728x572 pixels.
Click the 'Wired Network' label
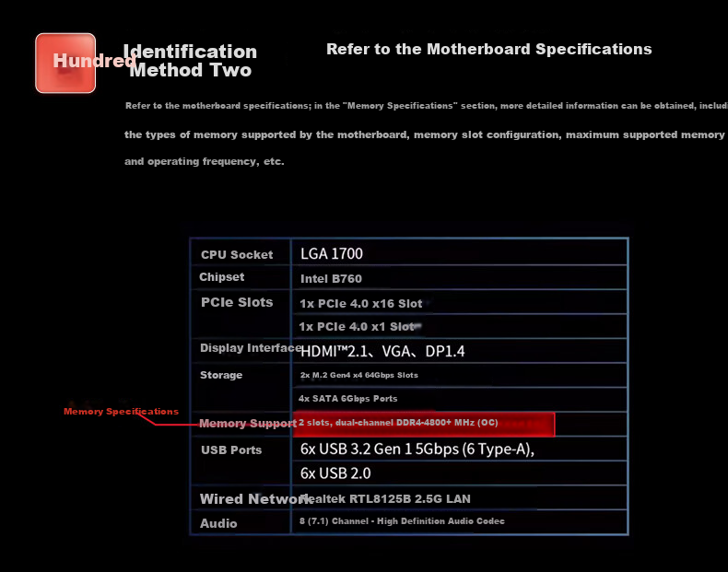254,498
